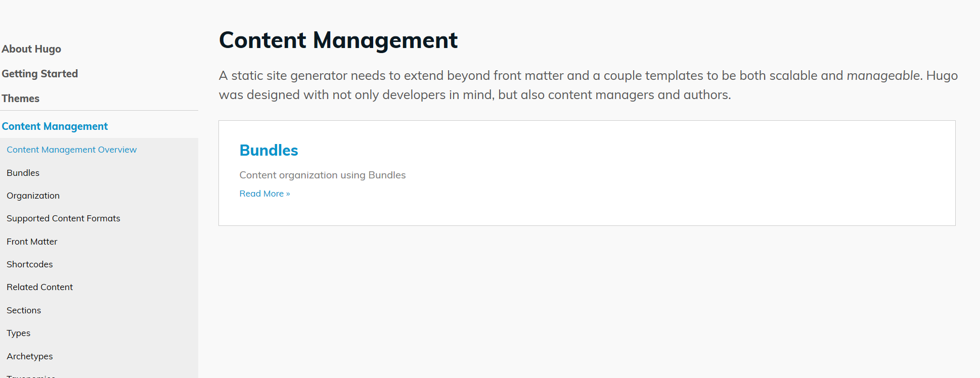
Task: Go to the Bundles sidebar entry
Action: [x=23, y=172]
